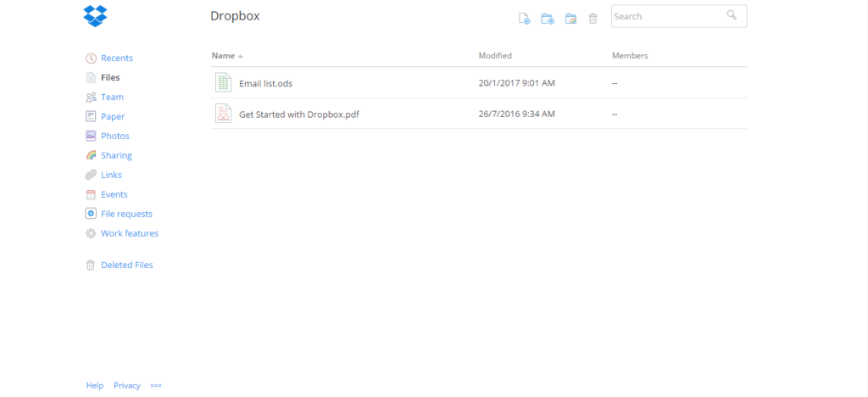Open Recents in the sidebar
The width and height of the screenshot is (868, 397).
(x=117, y=59)
